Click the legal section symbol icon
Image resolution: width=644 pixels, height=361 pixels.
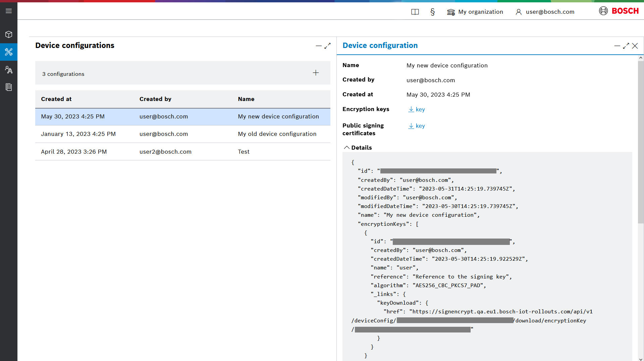pyautogui.click(x=432, y=12)
